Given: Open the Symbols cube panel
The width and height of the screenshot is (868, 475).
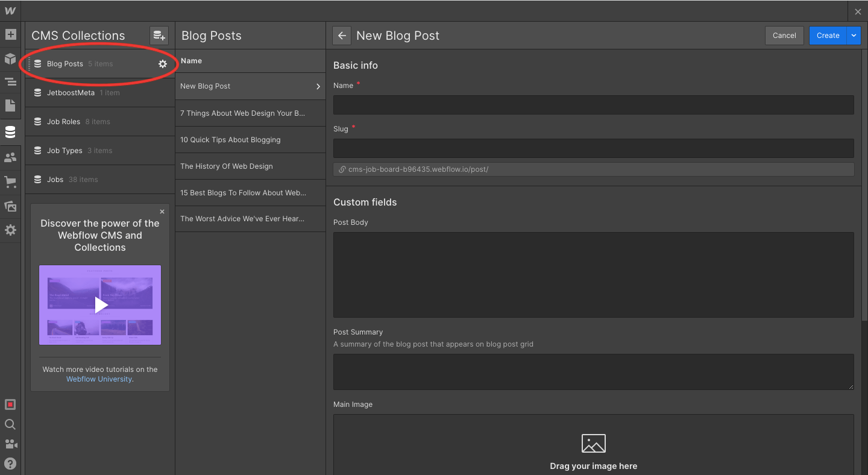Looking at the screenshot, I should coord(10,58).
